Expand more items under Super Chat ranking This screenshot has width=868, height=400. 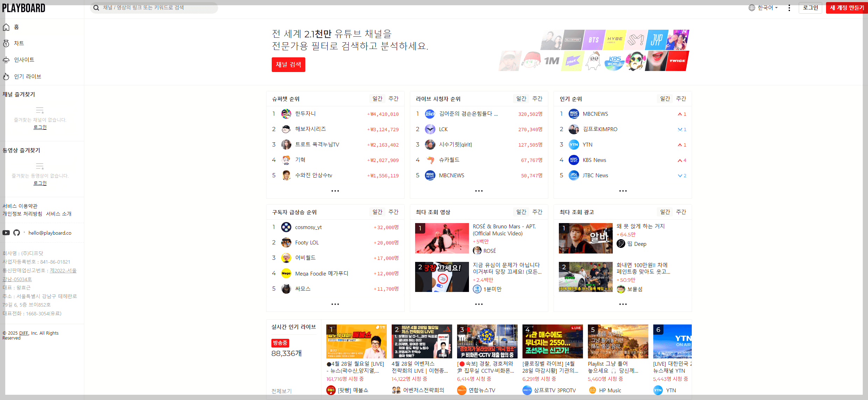point(335,191)
